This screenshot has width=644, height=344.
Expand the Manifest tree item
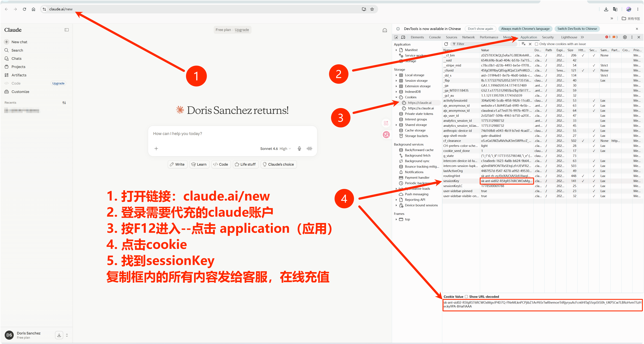pos(396,50)
